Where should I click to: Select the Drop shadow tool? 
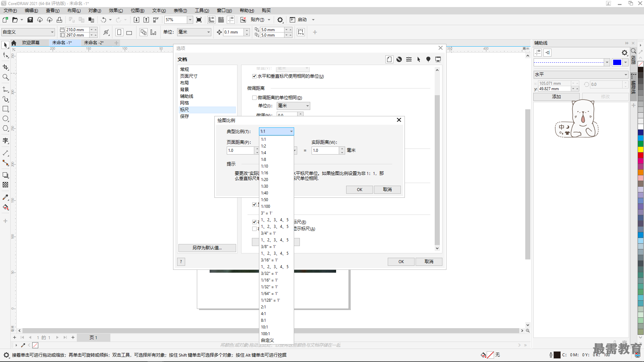pos(5,175)
